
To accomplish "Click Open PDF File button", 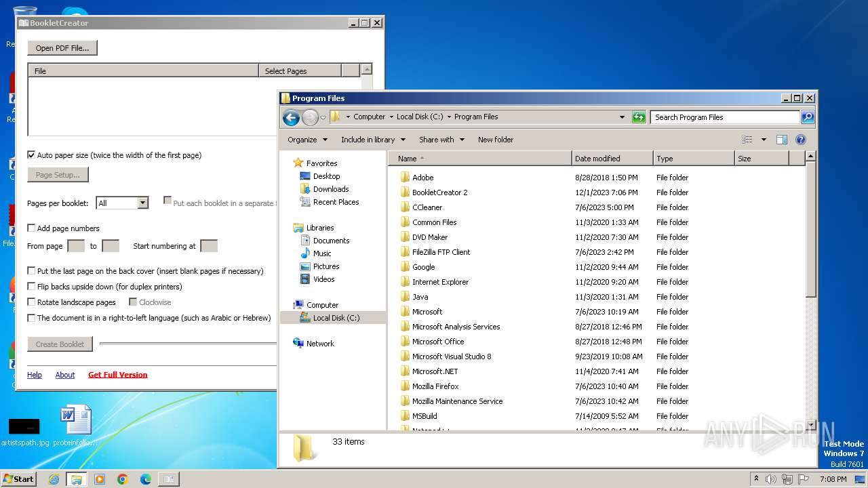I will coord(62,48).
